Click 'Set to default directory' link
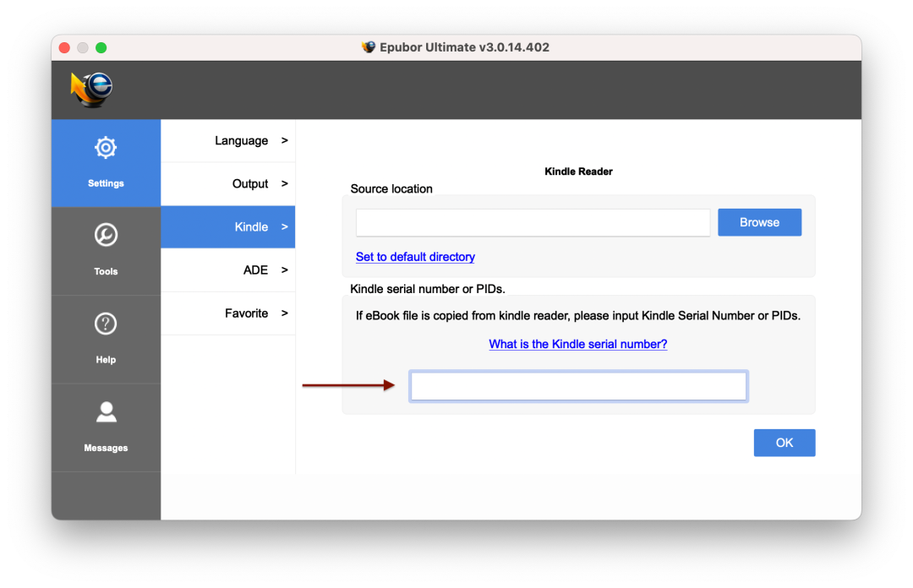The image size is (913, 588). 415,257
